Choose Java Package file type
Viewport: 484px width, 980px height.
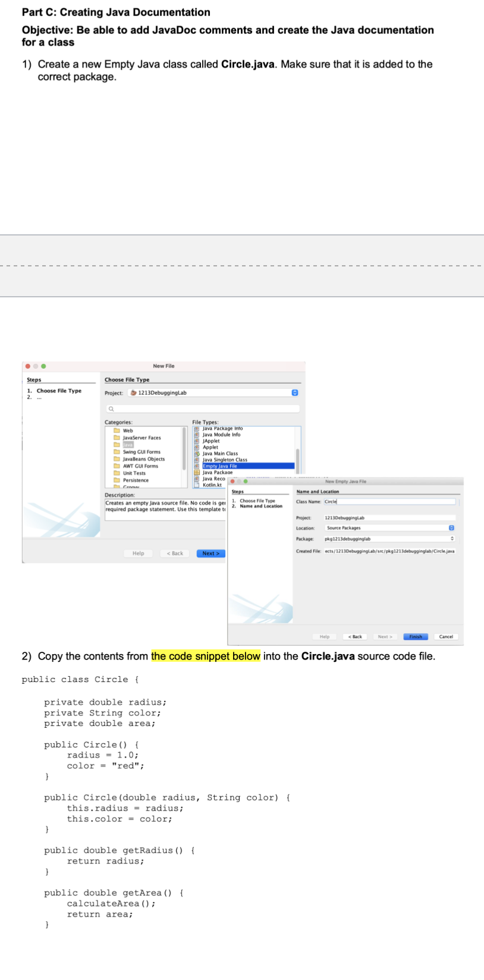coord(214,473)
